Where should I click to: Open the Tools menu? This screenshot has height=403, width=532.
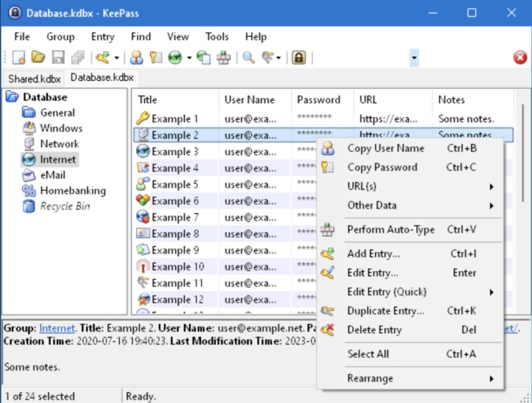coord(217,37)
